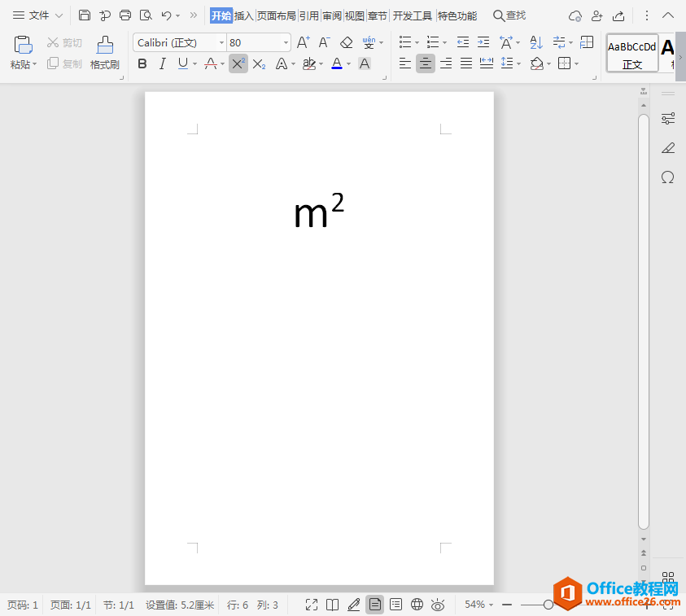Click the Justify alignment icon
686x616 pixels.
pos(466,63)
